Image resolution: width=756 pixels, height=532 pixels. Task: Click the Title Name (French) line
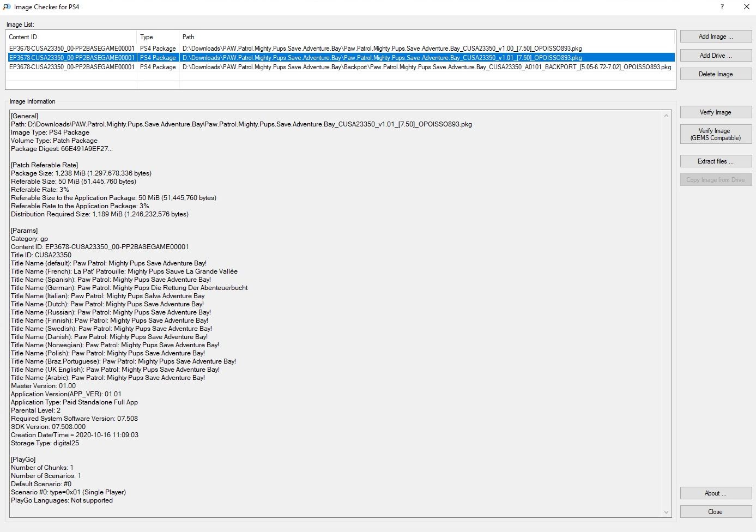(124, 271)
